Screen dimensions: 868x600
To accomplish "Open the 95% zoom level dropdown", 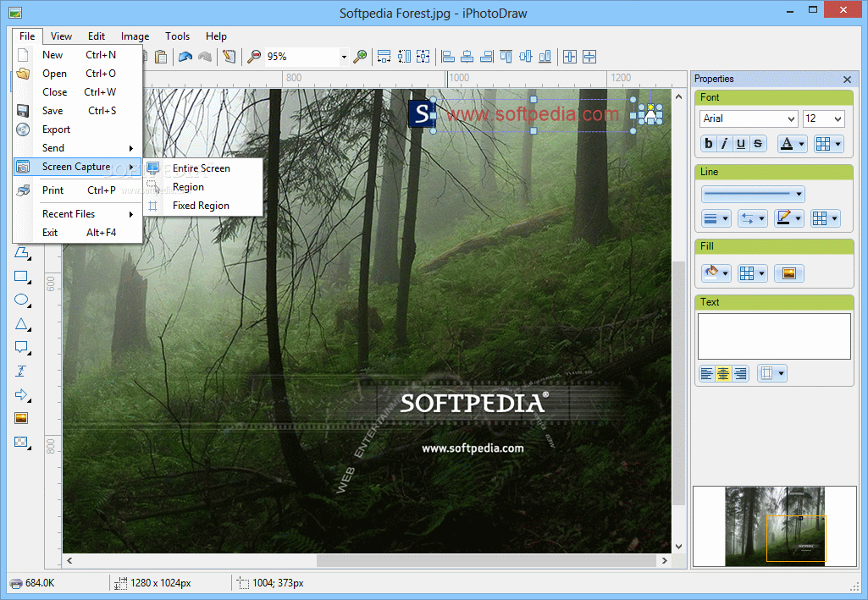I will coord(344,57).
